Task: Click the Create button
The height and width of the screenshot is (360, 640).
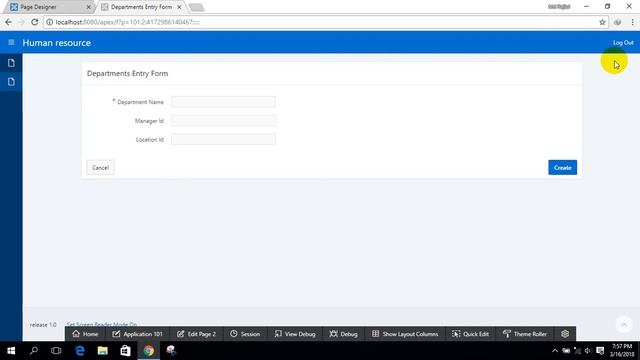Action: 562,167
